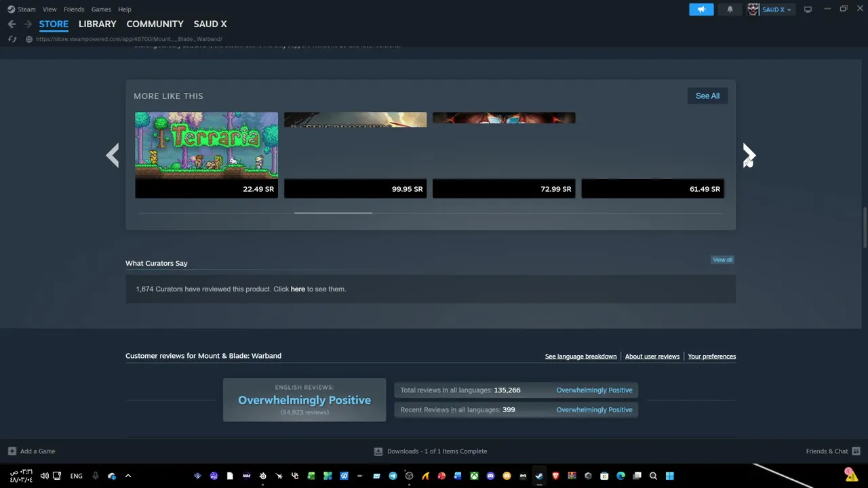Open the notifications bell

click(730, 9)
